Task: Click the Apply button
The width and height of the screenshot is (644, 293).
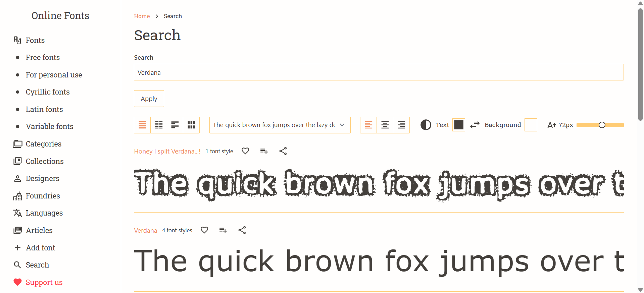Action: (149, 99)
